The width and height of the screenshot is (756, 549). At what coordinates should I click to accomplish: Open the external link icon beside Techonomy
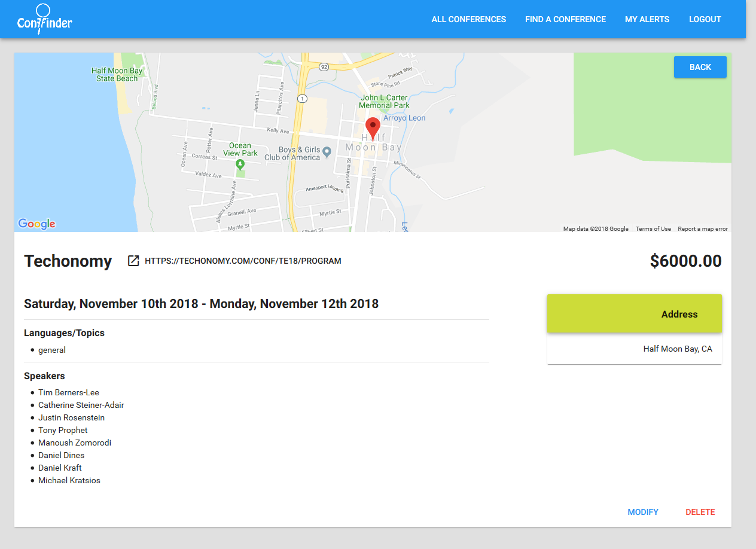click(x=133, y=261)
